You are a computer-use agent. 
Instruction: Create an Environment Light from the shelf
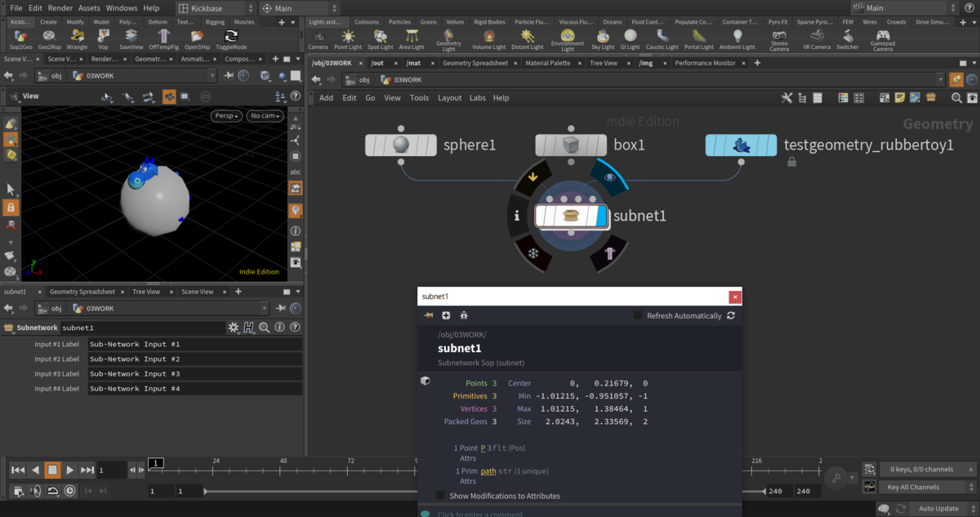point(568,41)
